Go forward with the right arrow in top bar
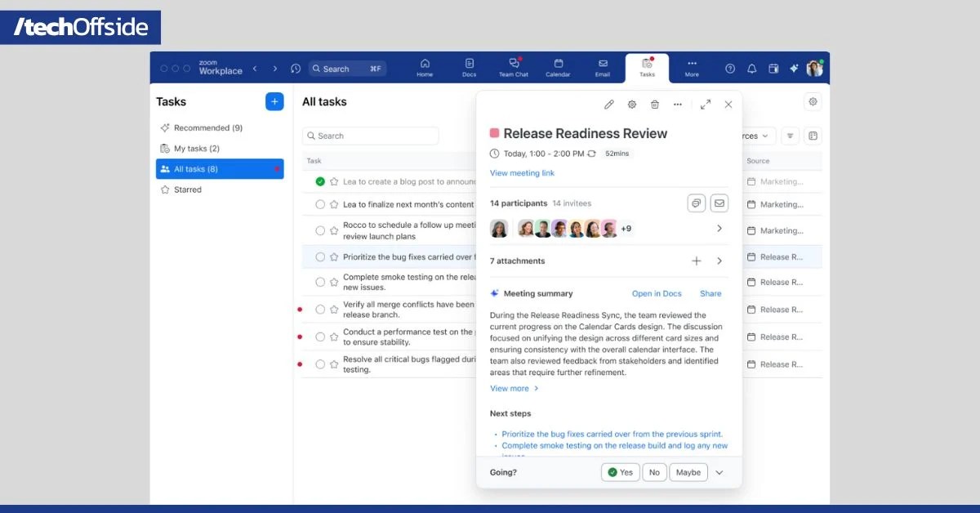Viewport: 980px width, 513px height. tap(275, 69)
